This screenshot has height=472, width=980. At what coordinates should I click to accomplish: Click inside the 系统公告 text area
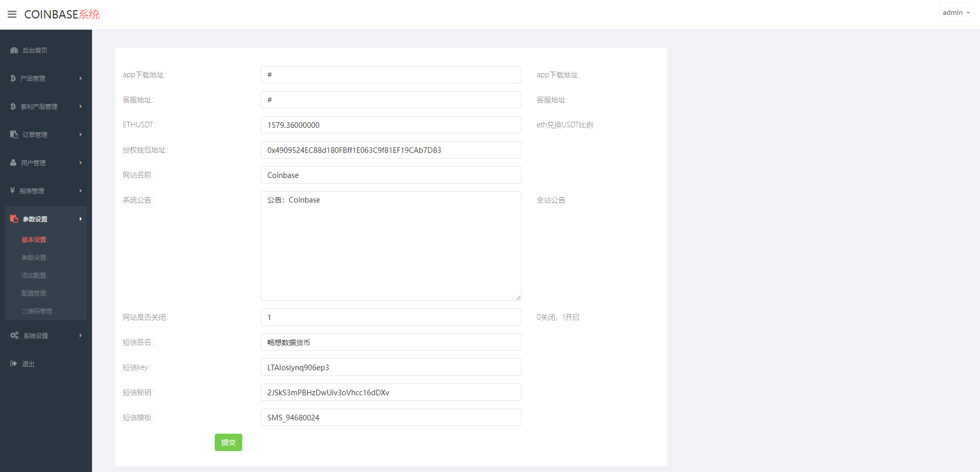click(391, 245)
